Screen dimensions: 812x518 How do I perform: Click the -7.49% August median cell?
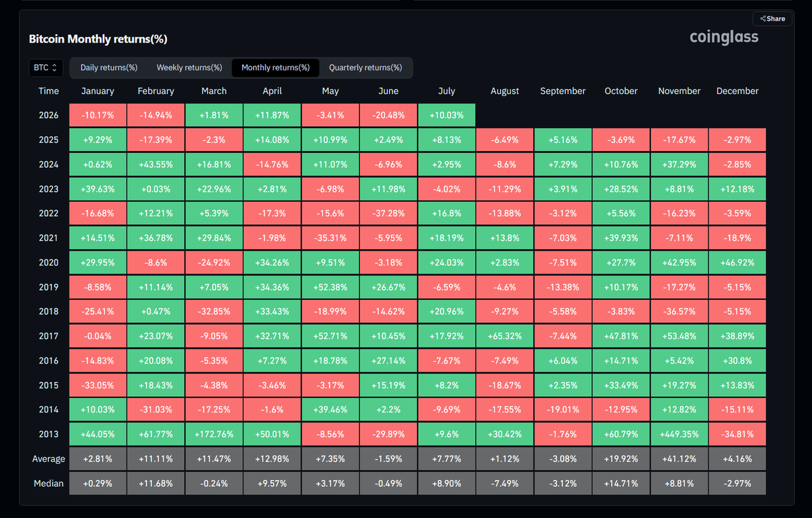505,483
